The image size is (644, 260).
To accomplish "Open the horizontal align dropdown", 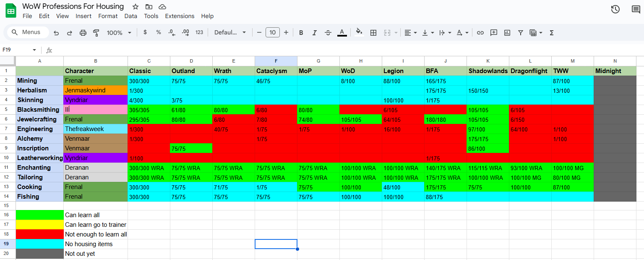I will tap(410, 33).
